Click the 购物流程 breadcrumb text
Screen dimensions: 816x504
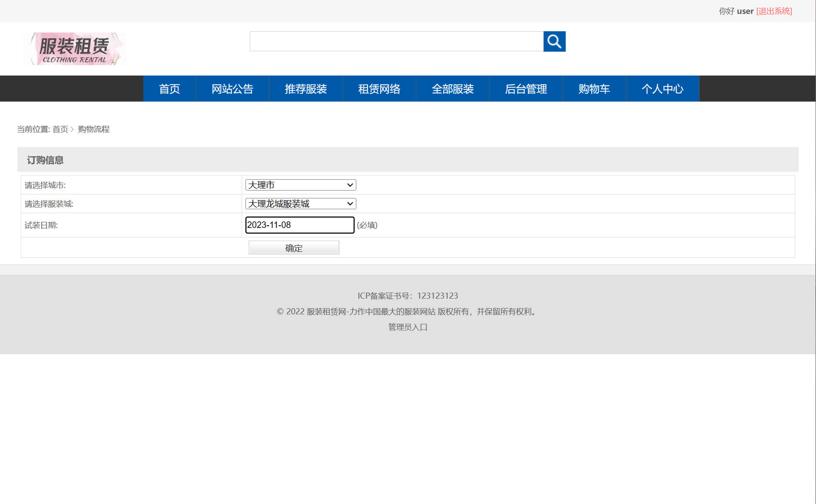coord(93,129)
